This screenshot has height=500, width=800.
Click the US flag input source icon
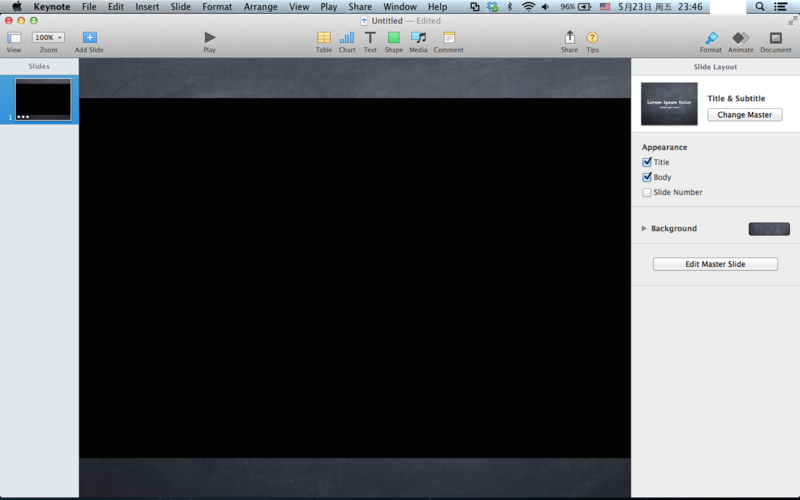click(x=605, y=7)
